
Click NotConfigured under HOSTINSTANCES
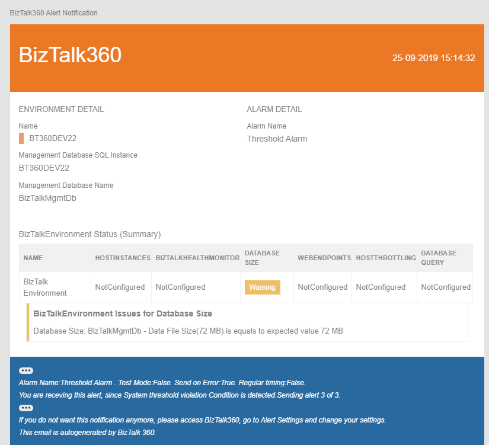120,287
